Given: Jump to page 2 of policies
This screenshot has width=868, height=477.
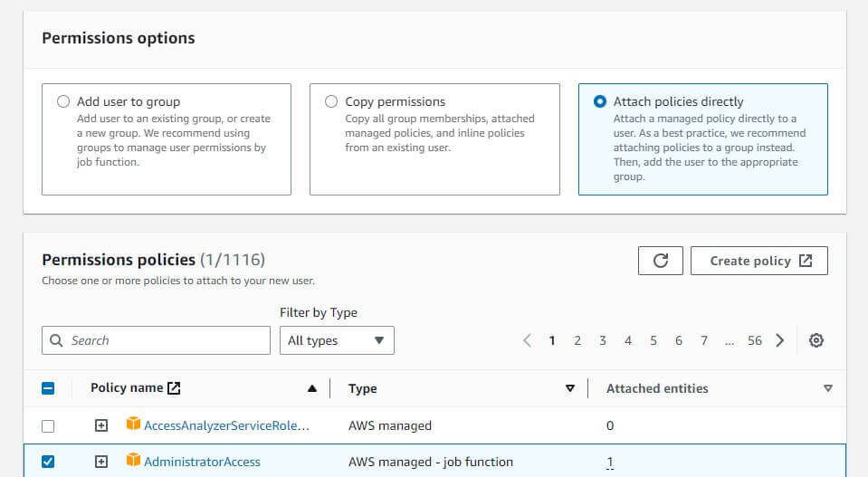Looking at the screenshot, I should 577,340.
